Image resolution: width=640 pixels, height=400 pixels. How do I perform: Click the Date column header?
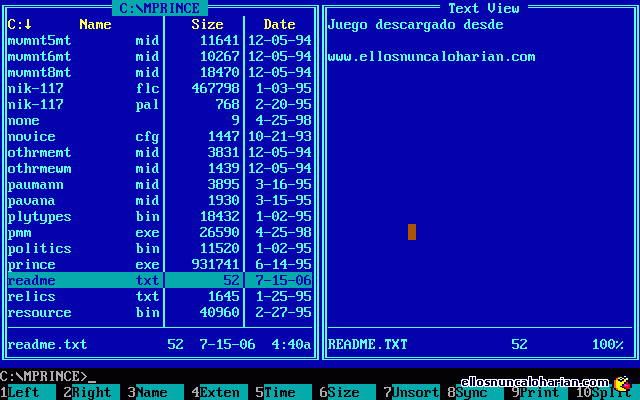[280, 24]
